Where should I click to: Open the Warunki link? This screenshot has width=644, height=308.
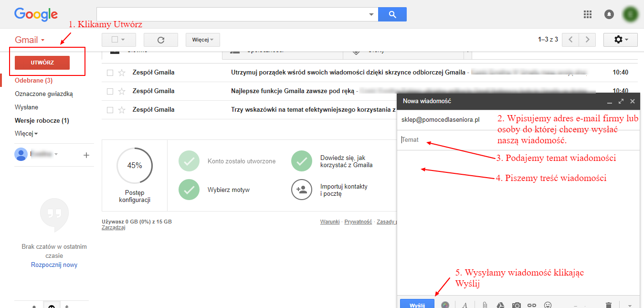330,222
